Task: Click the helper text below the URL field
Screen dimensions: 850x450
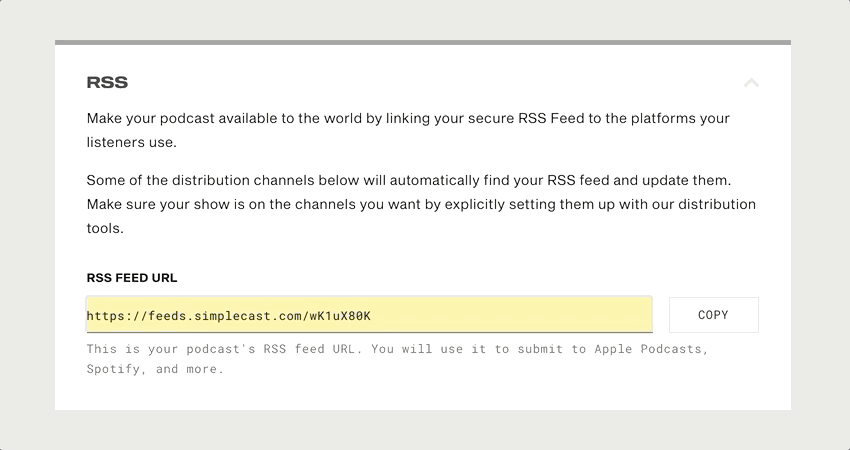Action: point(397,359)
